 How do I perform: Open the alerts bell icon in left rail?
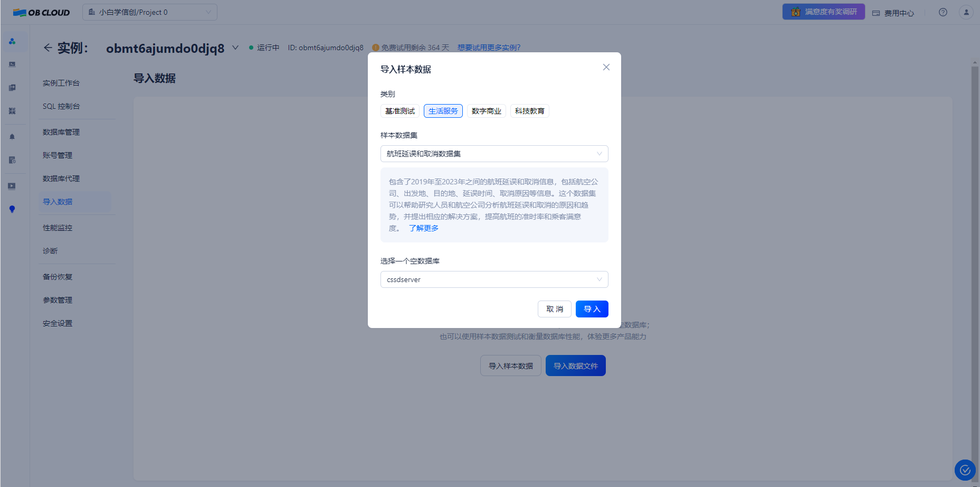[12, 137]
